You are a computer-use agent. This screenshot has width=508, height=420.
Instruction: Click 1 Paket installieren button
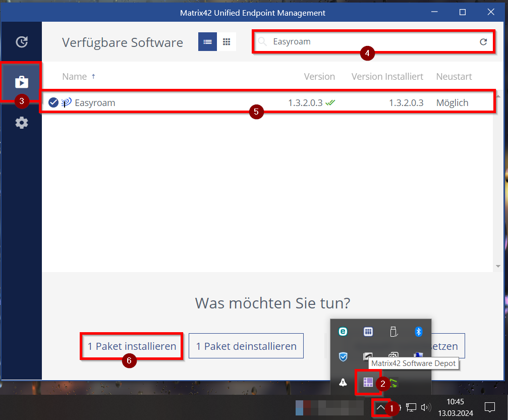pos(132,346)
